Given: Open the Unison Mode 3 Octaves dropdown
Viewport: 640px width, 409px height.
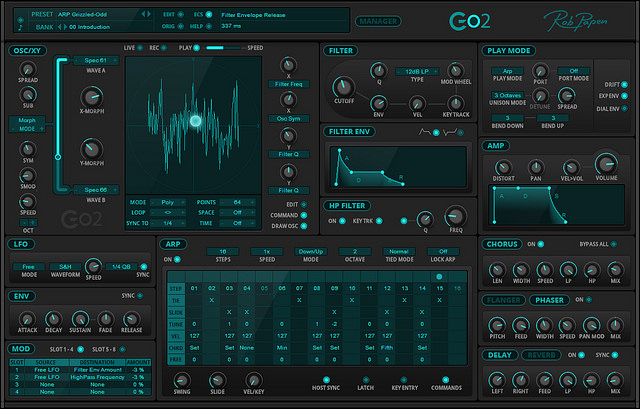Looking at the screenshot, I should coord(507,95).
